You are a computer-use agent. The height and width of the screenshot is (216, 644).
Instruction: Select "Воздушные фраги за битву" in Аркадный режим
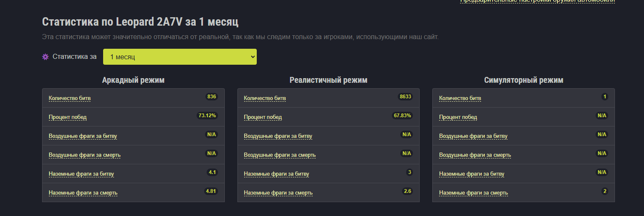pos(83,136)
